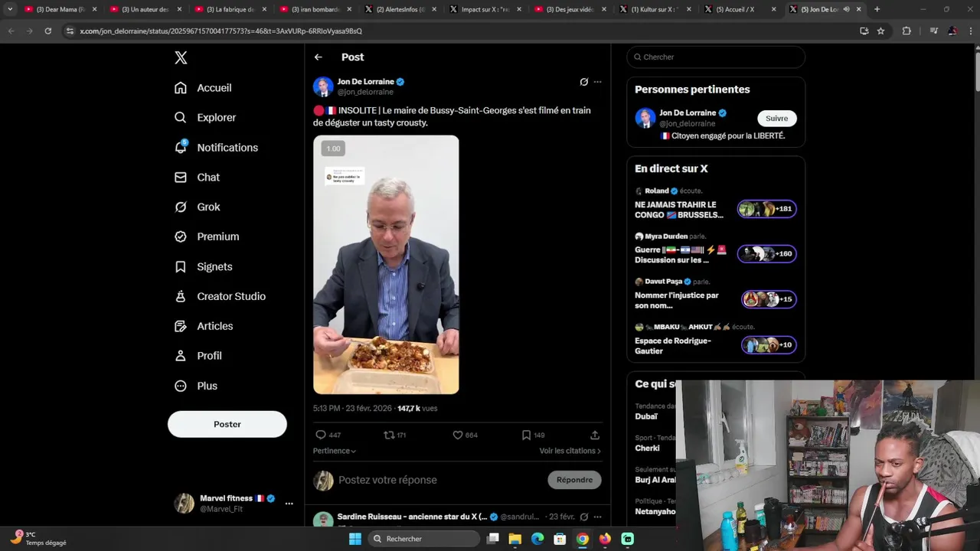980x551 pixels.
Task: Open Notifications from the sidebar
Action: point(216,148)
